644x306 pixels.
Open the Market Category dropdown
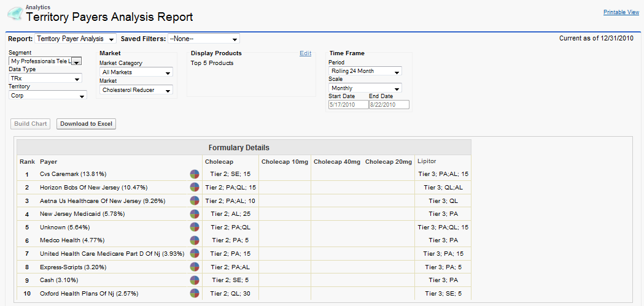(136, 72)
